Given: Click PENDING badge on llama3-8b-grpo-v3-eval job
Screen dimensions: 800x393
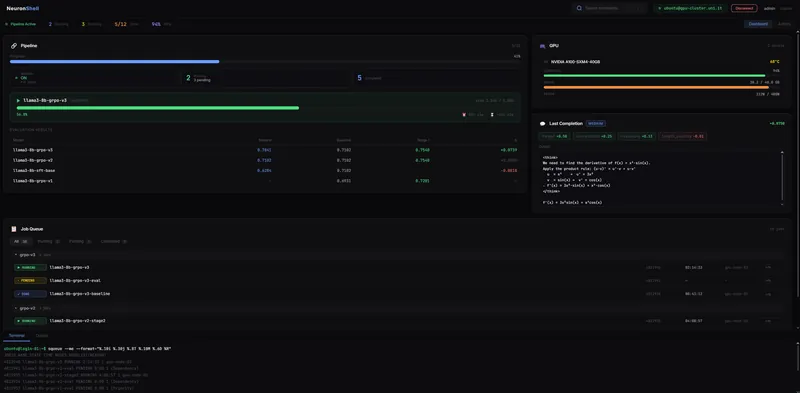Looking at the screenshot, I should (x=30, y=281).
